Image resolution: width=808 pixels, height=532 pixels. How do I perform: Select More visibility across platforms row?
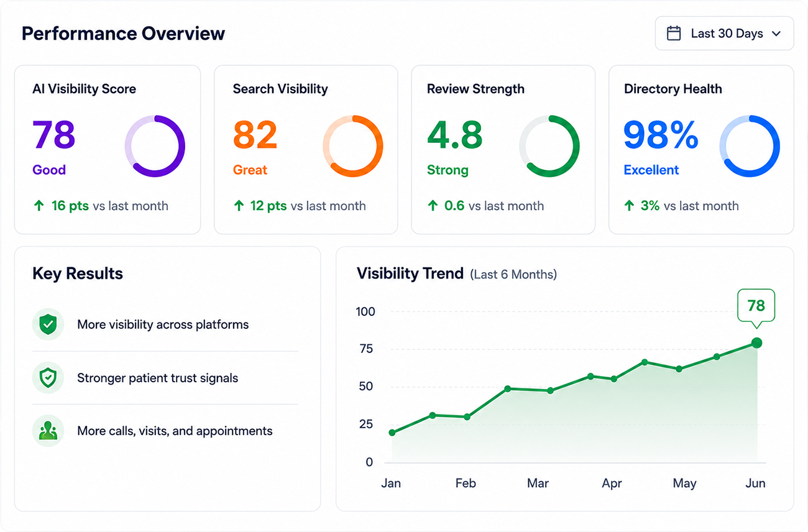click(165, 324)
